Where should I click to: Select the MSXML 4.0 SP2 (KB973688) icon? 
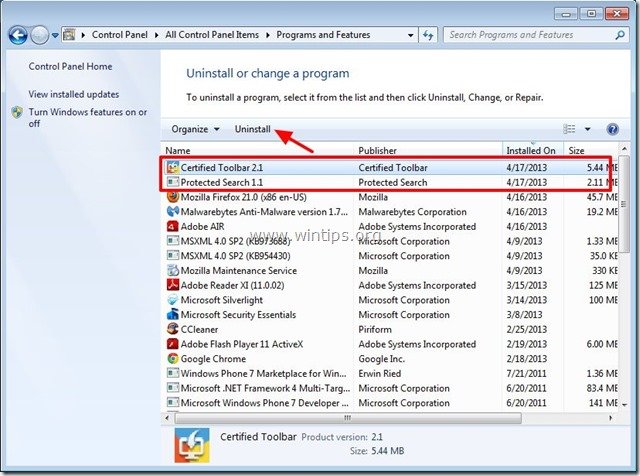pos(173,241)
